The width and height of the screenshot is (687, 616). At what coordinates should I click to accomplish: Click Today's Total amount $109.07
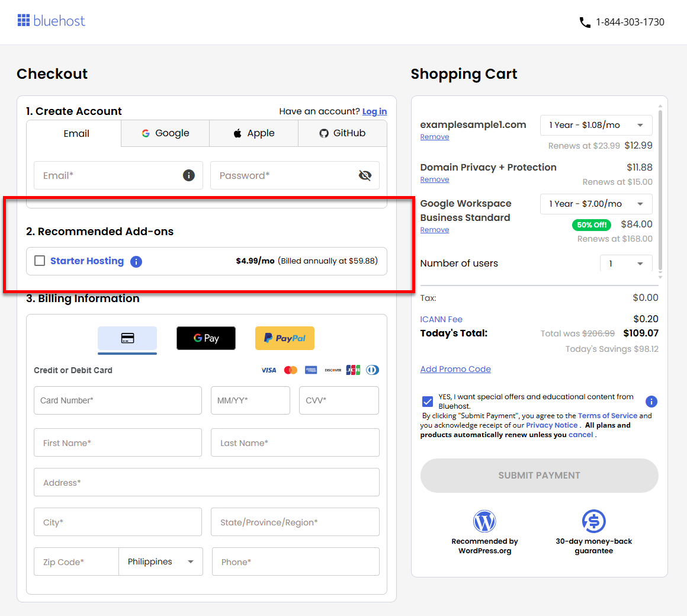(641, 333)
